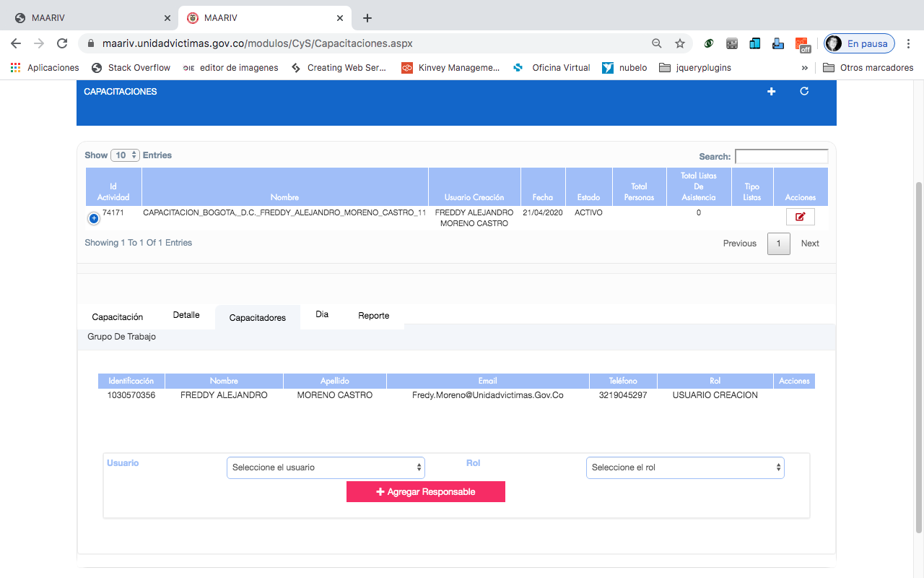Viewport: 924px width, 578px height.
Task: Open the jqueryplugins bookmark folder
Action: point(695,68)
